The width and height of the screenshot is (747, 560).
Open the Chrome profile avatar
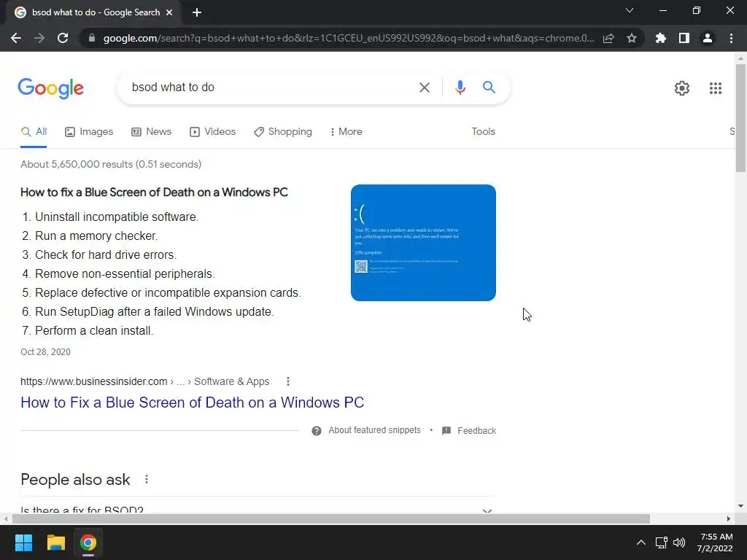pyautogui.click(x=708, y=38)
